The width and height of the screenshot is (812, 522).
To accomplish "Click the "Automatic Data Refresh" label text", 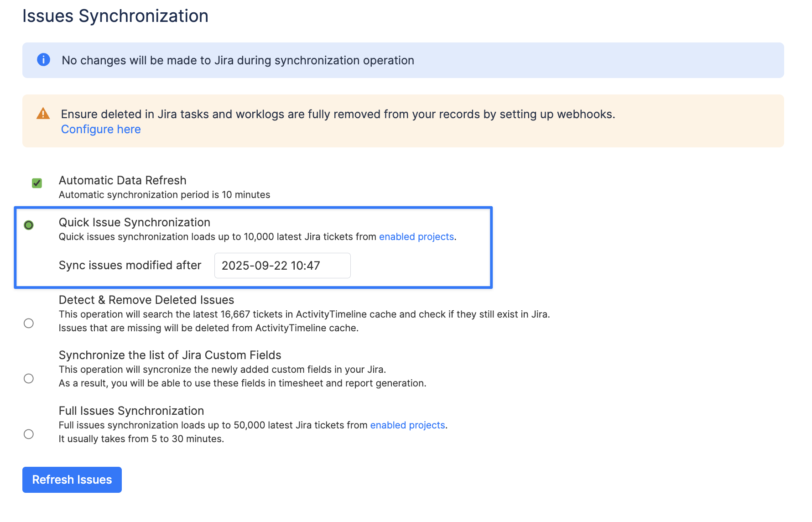I will tap(122, 180).
